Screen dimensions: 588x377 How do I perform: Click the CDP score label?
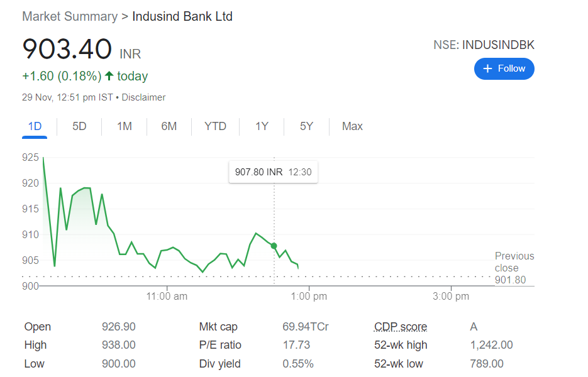pyautogui.click(x=401, y=327)
